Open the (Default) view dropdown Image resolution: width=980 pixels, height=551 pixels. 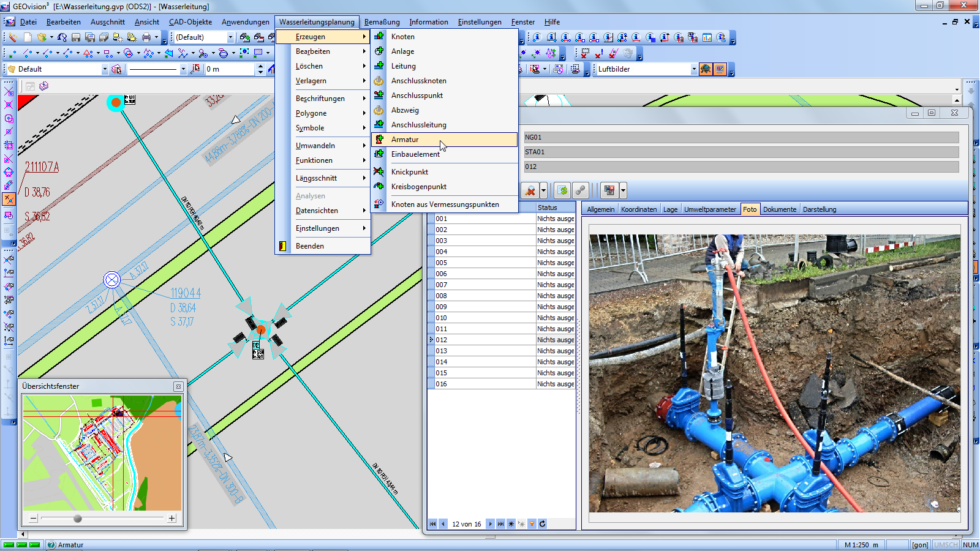coord(230,37)
